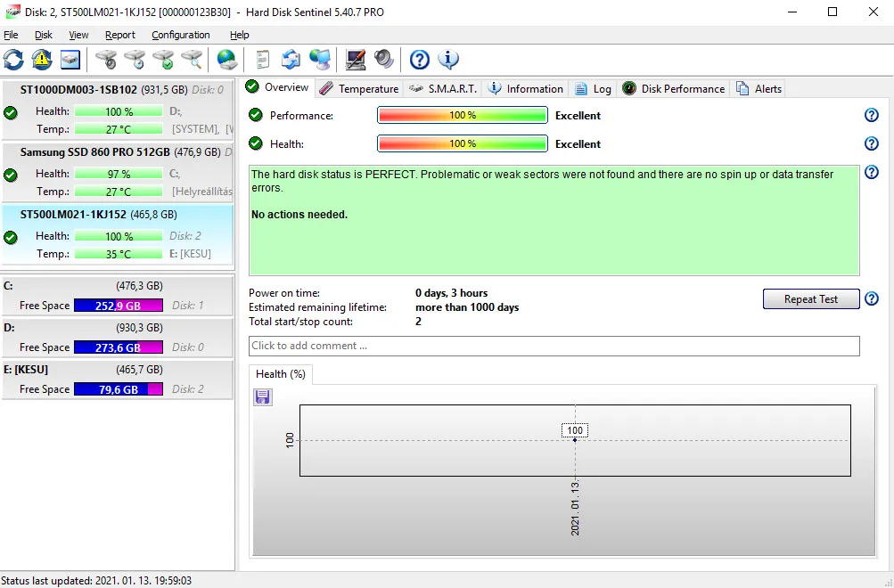
Task: Click the Performance 100 % gradient bar
Action: pyautogui.click(x=463, y=115)
